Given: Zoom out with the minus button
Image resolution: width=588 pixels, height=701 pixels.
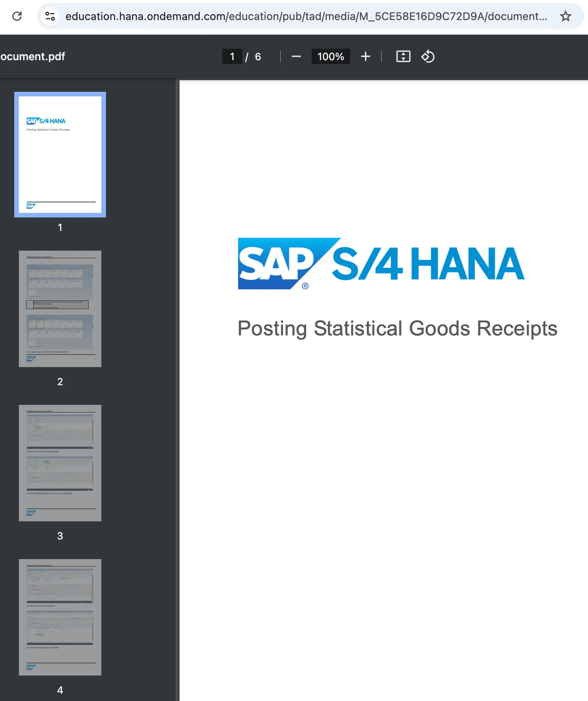Looking at the screenshot, I should [296, 57].
